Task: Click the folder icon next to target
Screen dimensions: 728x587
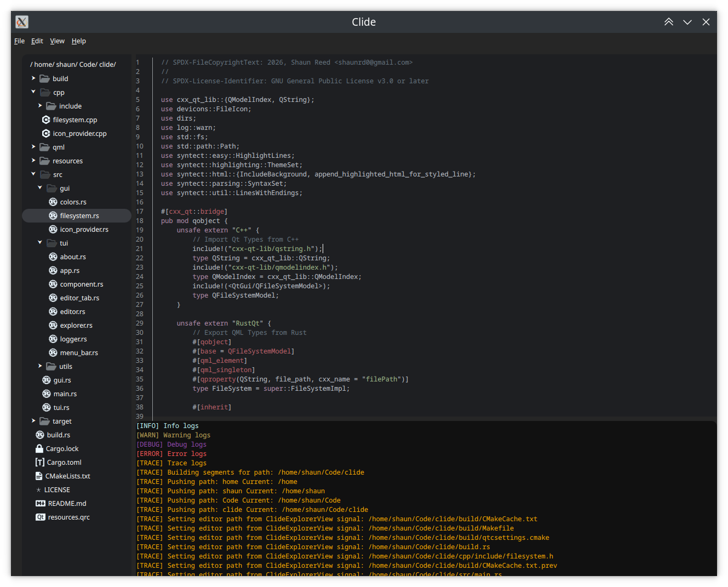Action: pyautogui.click(x=45, y=421)
